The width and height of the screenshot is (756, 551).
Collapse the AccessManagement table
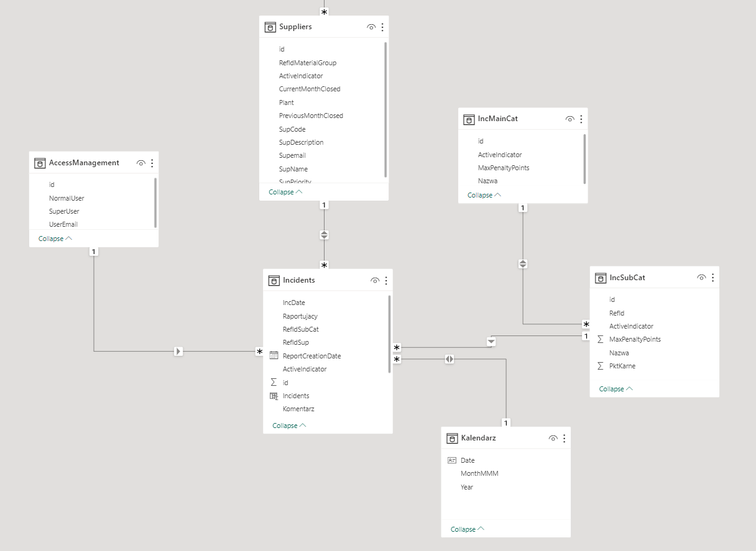click(x=56, y=239)
